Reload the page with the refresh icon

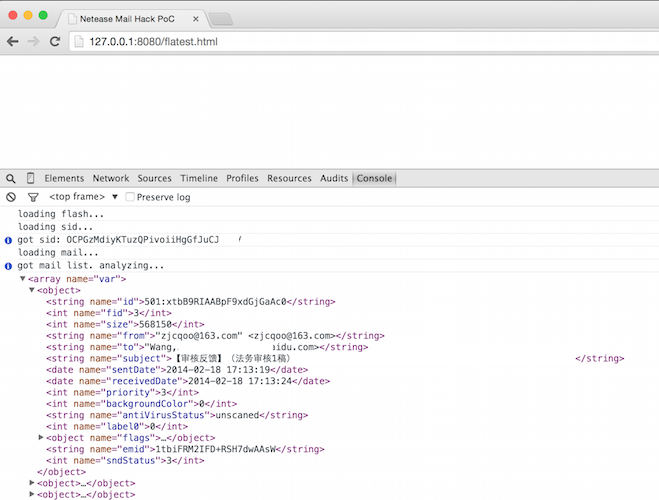55,41
